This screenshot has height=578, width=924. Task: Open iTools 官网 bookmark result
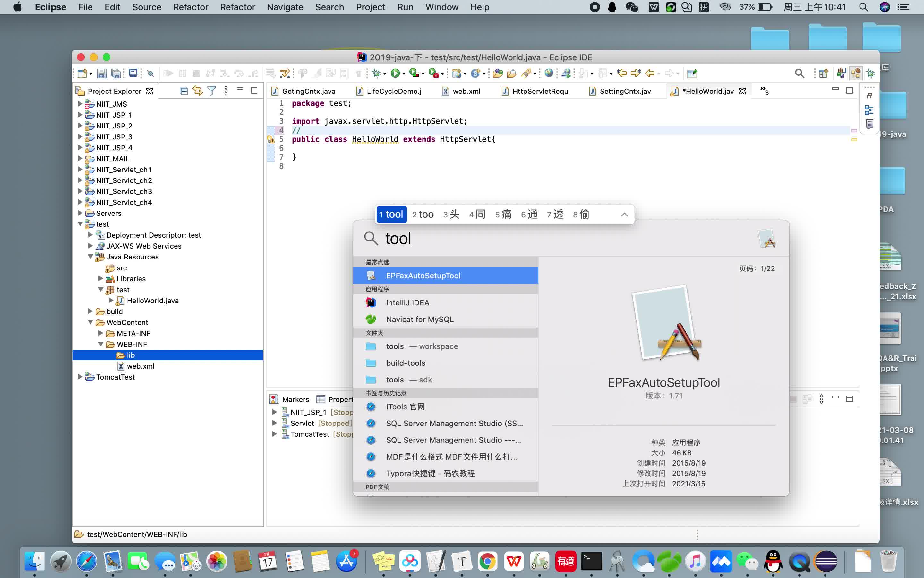(x=445, y=406)
